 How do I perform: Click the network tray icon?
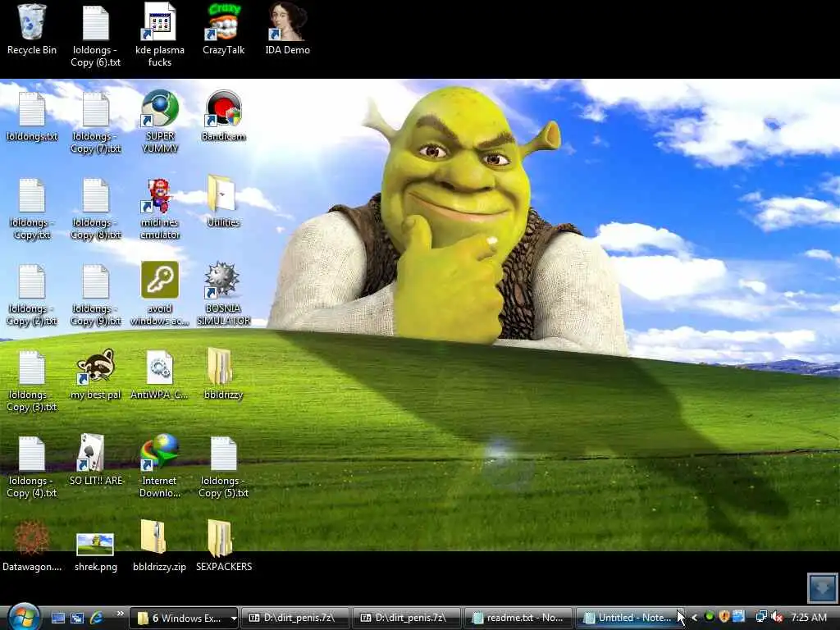click(x=760, y=617)
